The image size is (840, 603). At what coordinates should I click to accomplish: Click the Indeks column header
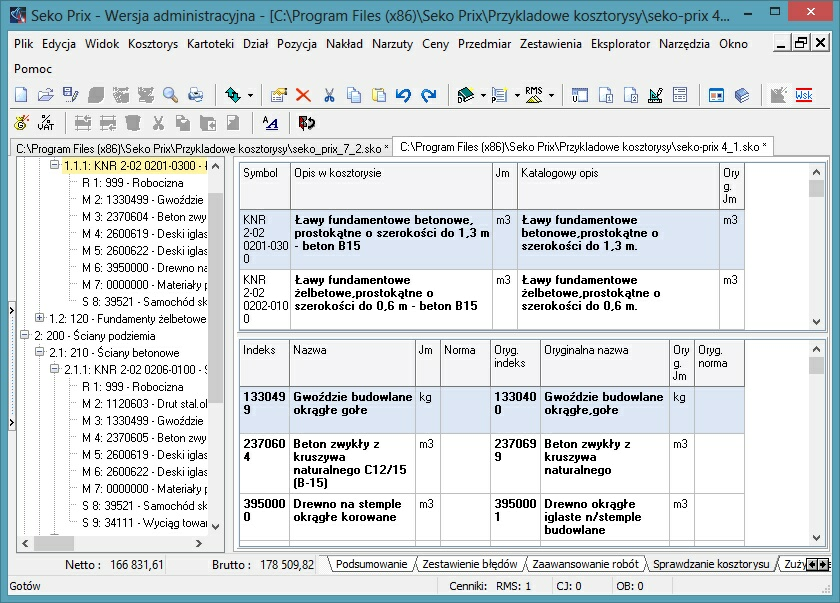(265, 363)
